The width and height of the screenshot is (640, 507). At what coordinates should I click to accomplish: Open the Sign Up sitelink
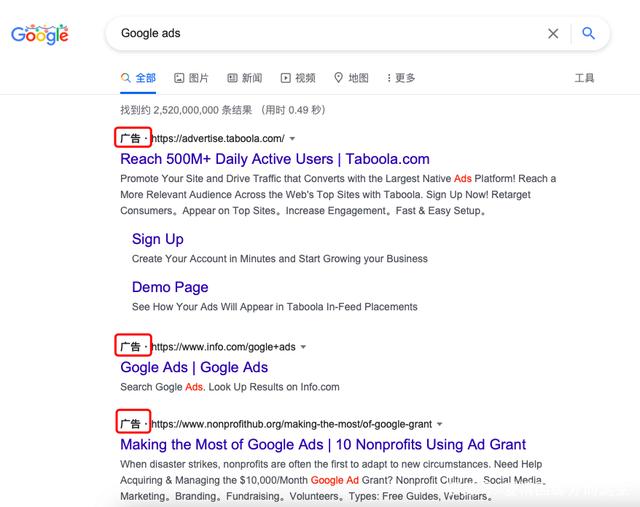(x=158, y=239)
